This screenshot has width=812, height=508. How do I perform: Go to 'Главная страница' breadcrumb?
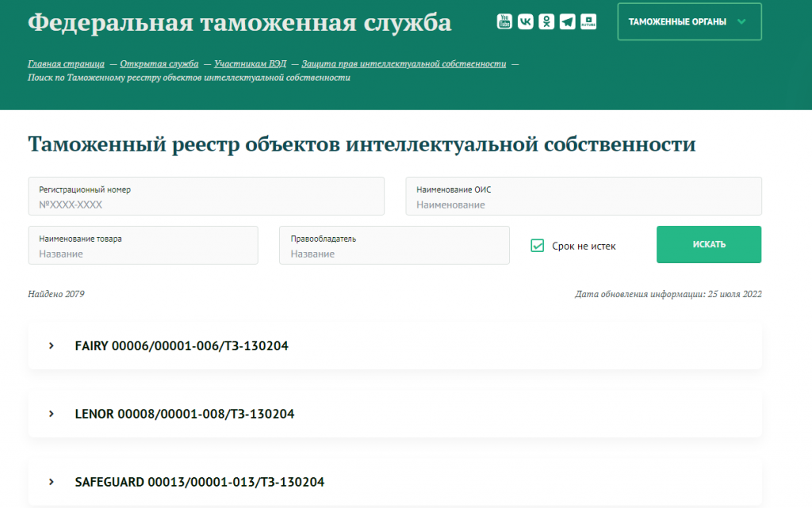tap(66, 63)
